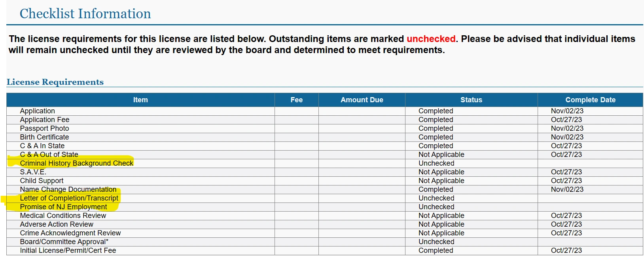The height and width of the screenshot is (256, 644).
Task: Select the Criminal History Background Check item
Action: click(77, 163)
